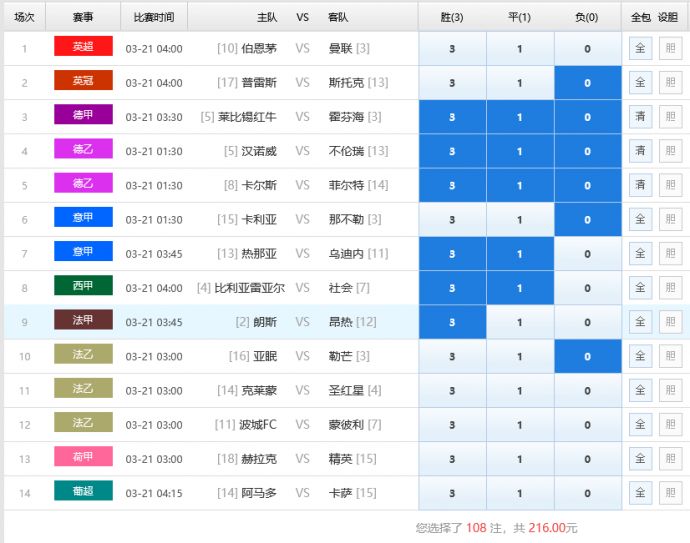Image resolution: width=690 pixels, height=543 pixels.
Task: Click the 负(0) column header
Action: coord(587,17)
